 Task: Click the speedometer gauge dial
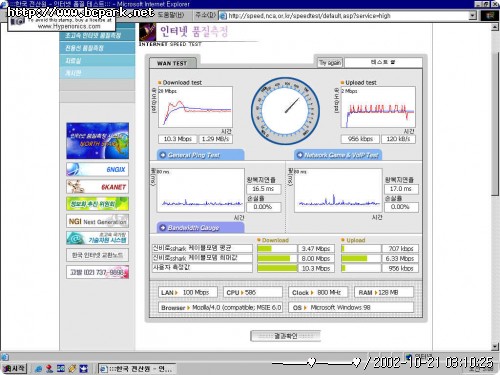point(285,111)
